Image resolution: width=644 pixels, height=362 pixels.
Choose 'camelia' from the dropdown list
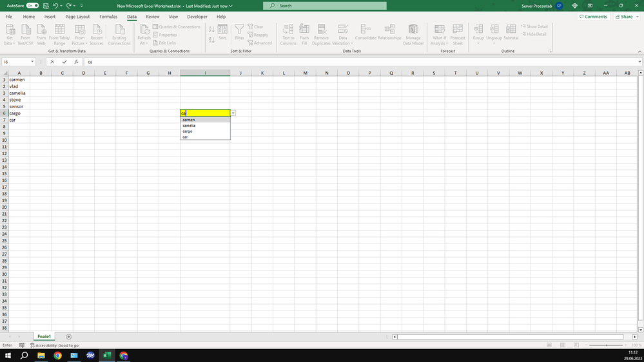pyautogui.click(x=206, y=126)
